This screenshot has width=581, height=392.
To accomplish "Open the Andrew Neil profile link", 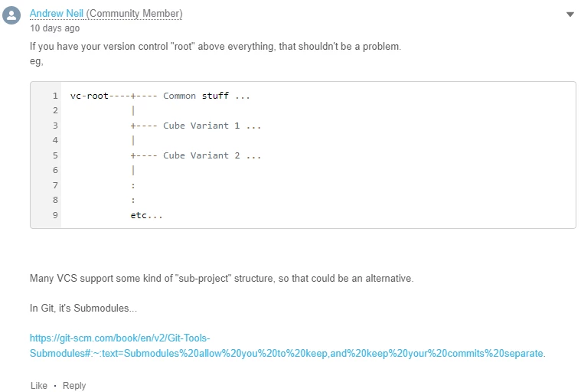I will pos(57,13).
